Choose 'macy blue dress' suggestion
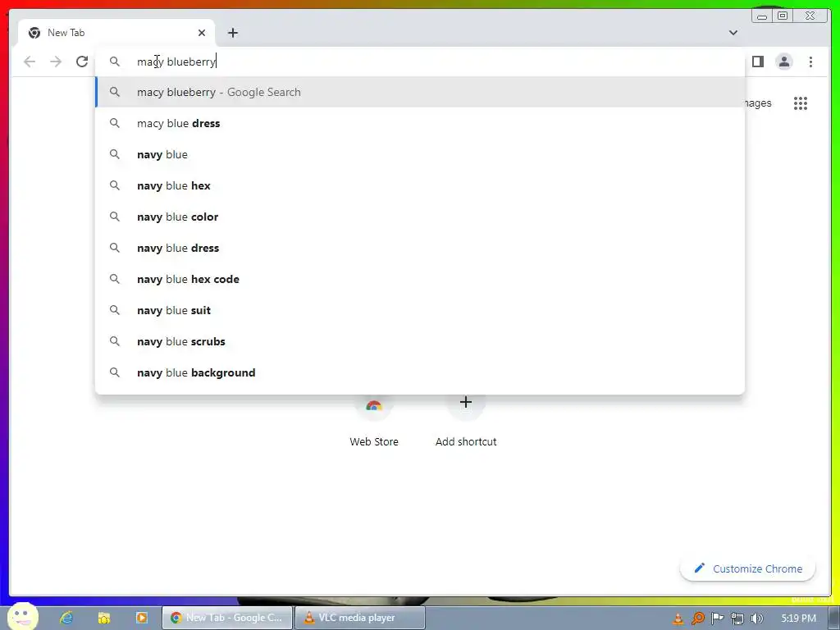The image size is (840, 630). 420,123
